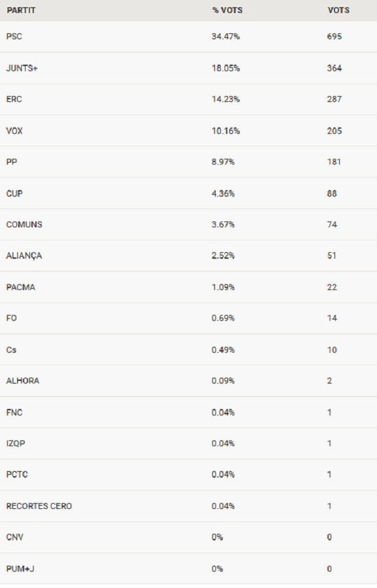The image size is (377, 588).
Task: Select the PUM+J party name
Action: pos(20,569)
